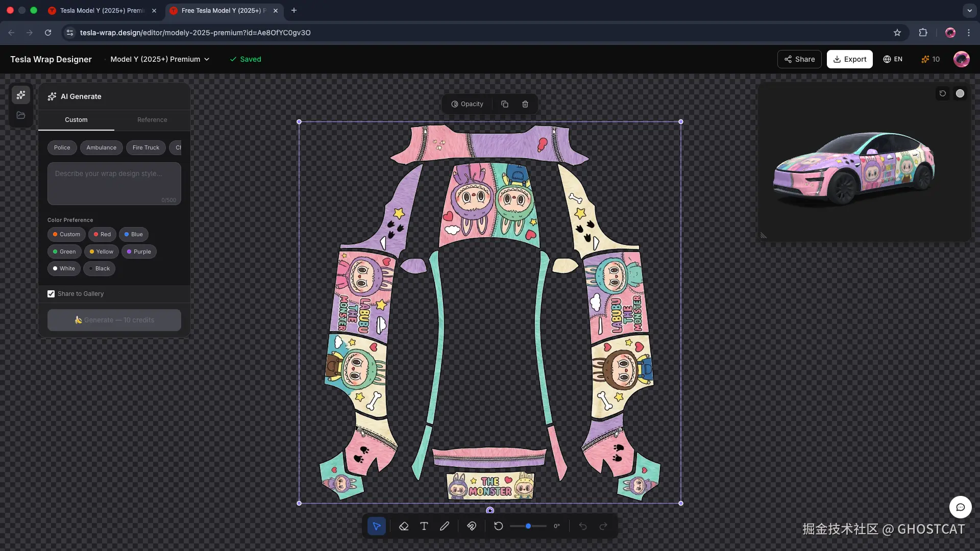Click Generate — 10 credits button

(x=114, y=320)
